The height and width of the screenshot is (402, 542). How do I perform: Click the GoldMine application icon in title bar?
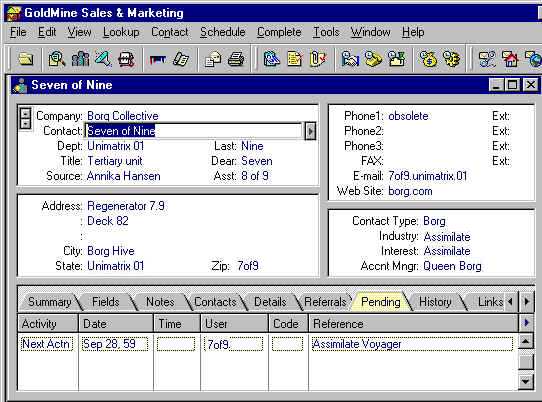[14, 13]
